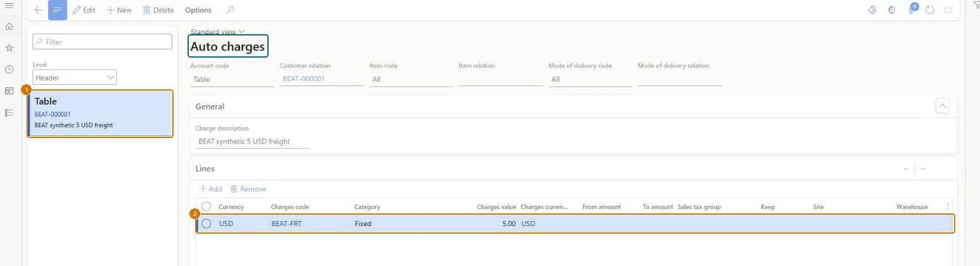This screenshot has width=980, height=266.
Task: Click the Filter input box
Action: click(x=102, y=42)
